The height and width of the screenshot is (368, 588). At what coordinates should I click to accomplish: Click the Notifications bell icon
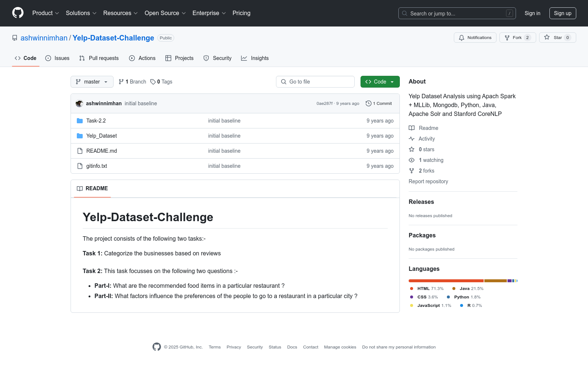coord(462,38)
